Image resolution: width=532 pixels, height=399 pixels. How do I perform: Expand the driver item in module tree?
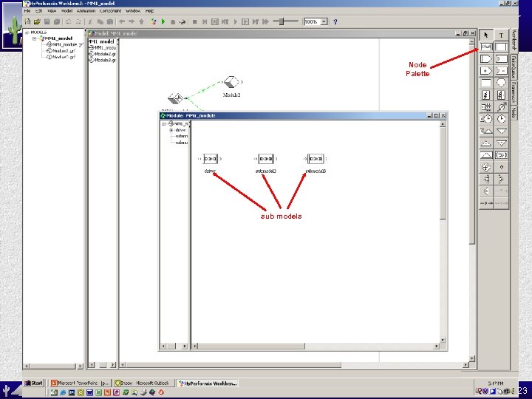[171, 130]
